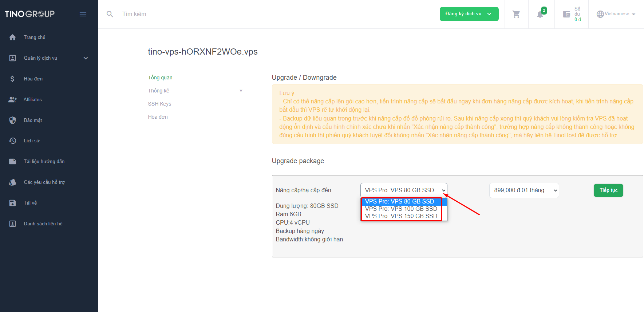Switch to Tổng quan tab

[x=160, y=78]
